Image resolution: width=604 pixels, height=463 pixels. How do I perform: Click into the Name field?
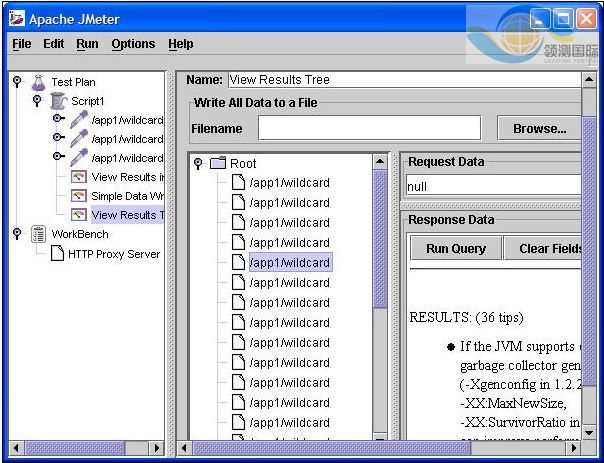click(404, 80)
